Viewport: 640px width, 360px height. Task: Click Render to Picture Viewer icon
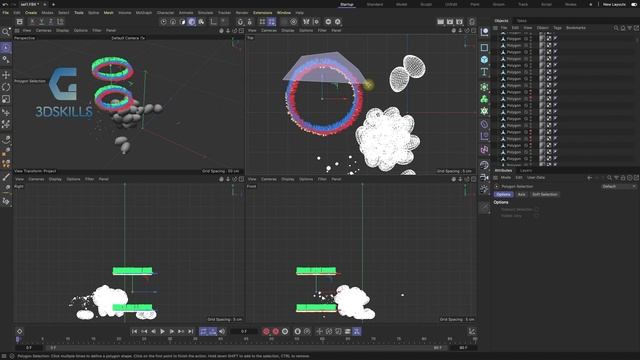(450, 22)
